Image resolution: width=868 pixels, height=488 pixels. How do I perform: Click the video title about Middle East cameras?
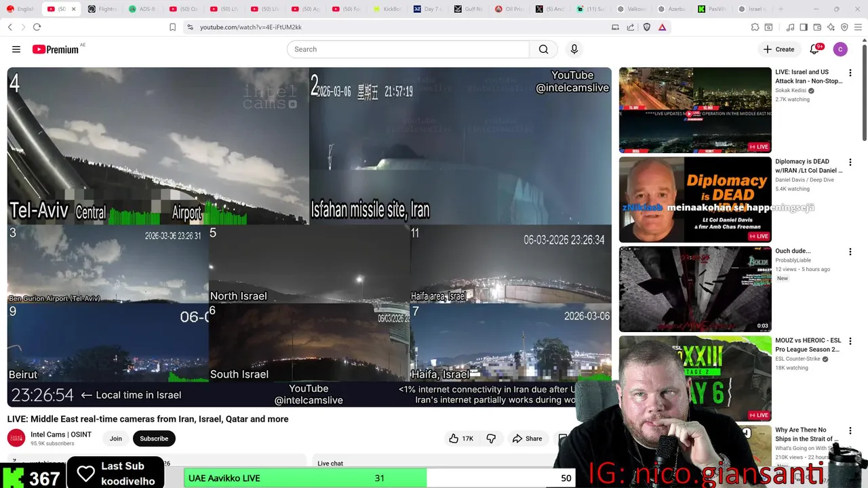(x=148, y=419)
